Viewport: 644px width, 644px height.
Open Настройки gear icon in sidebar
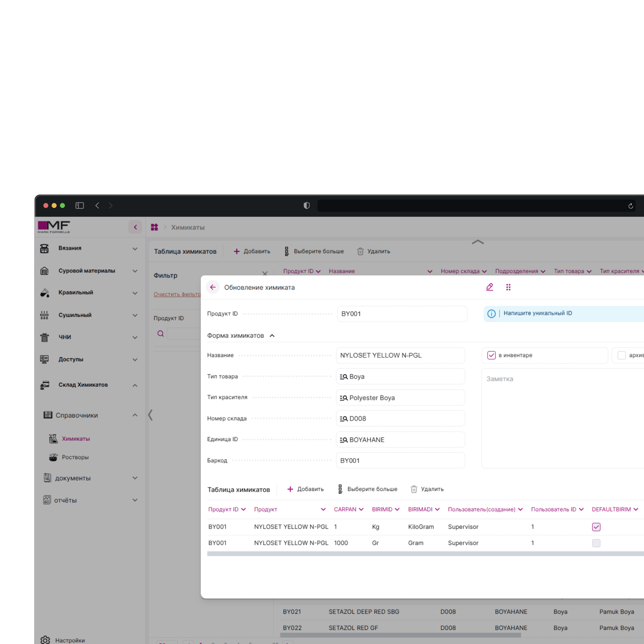pyautogui.click(x=45, y=640)
